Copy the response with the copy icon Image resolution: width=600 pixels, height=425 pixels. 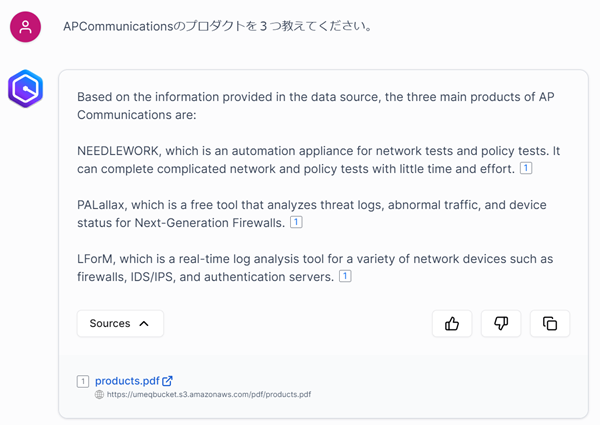(x=550, y=323)
